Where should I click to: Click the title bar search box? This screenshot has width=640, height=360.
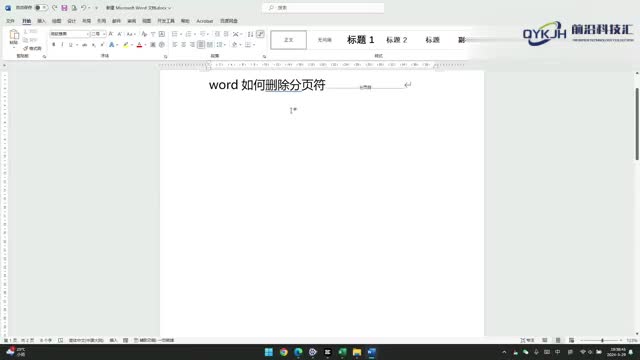(x=323, y=8)
